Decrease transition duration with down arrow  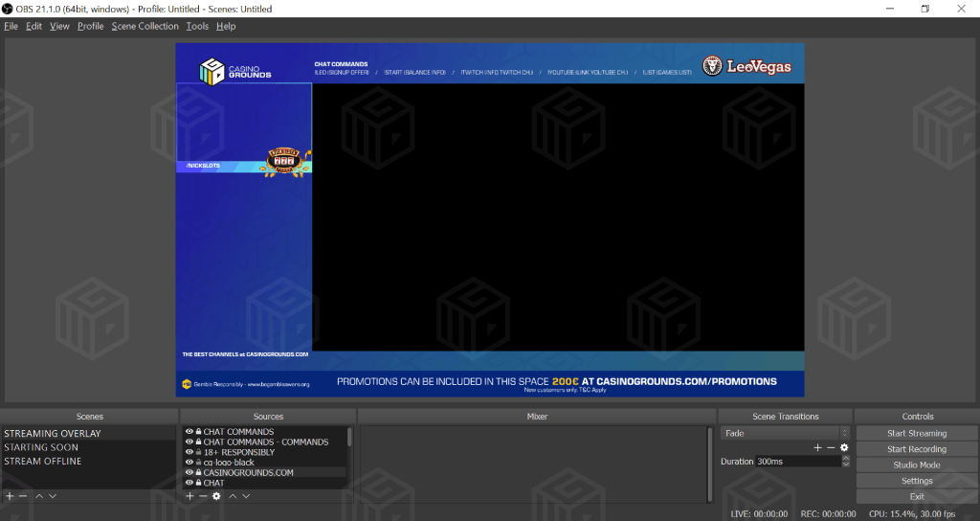click(846, 464)
